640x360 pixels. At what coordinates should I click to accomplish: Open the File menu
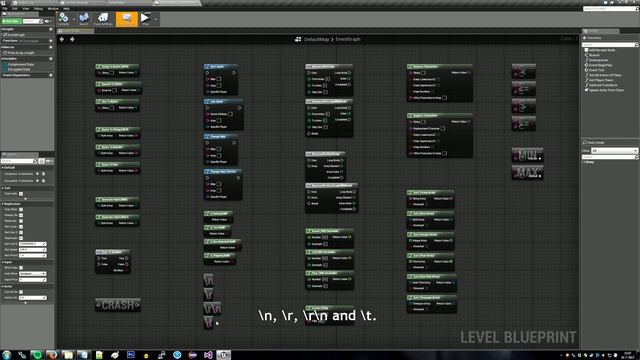tap(4, 8)
